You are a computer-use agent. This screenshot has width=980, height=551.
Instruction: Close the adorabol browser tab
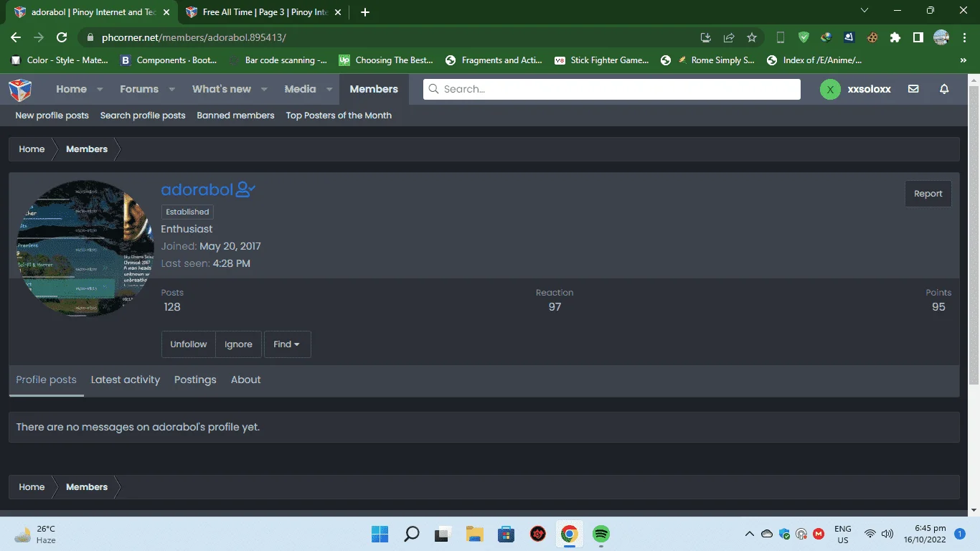(166, 12)
